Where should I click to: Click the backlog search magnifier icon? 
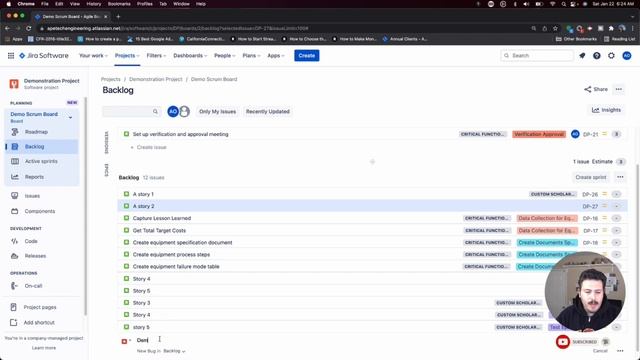click(156, 111)
